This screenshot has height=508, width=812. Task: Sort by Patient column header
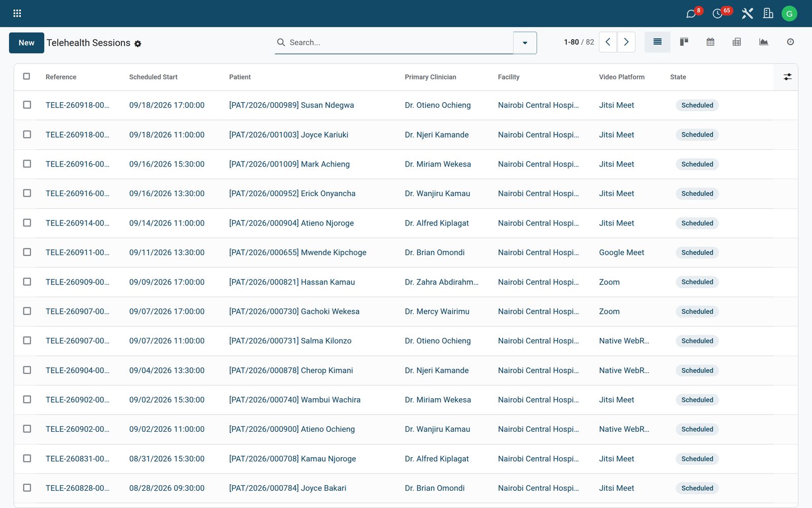click(240, 77)
